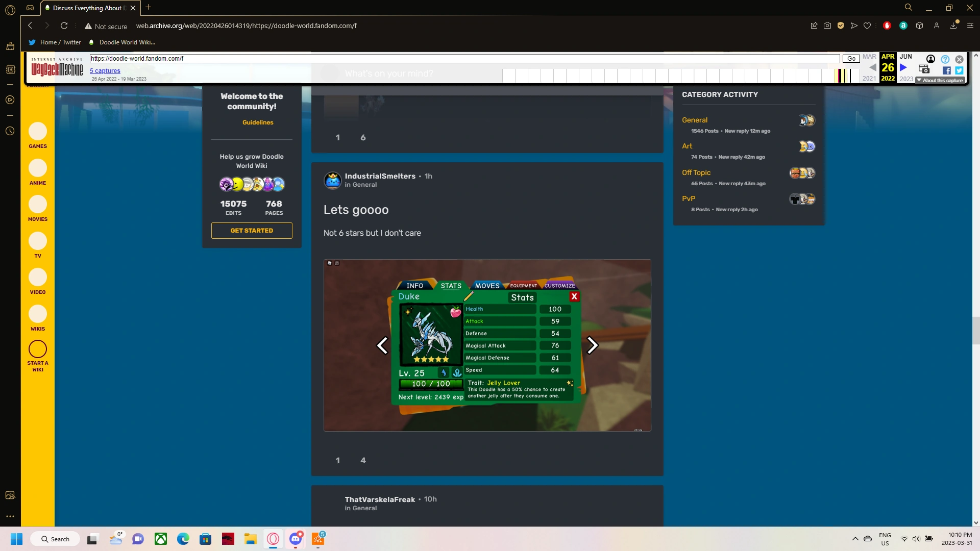Screen dimensions: 980x551
Task: Open the Wayback Machine help icon
Action: point(945,59)
